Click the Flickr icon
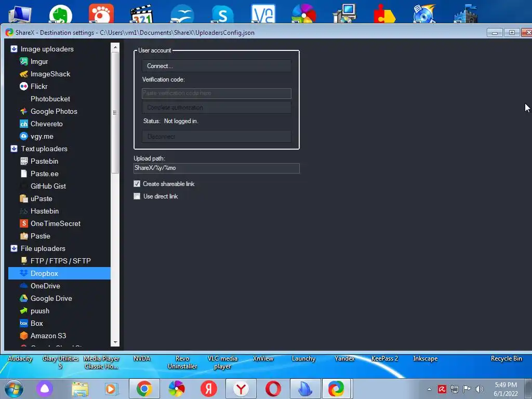 click(23, 87)
